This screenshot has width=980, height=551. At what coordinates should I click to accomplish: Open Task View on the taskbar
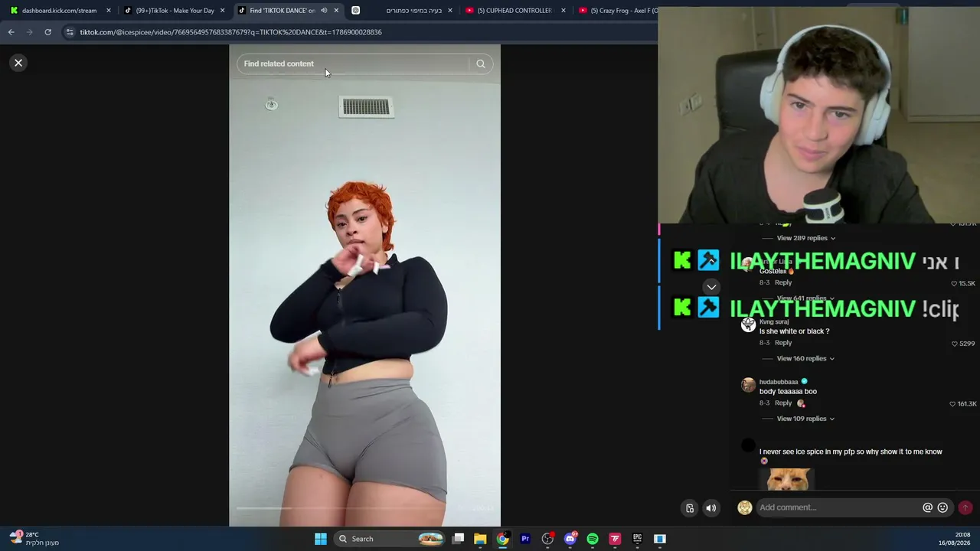[458, 539]
